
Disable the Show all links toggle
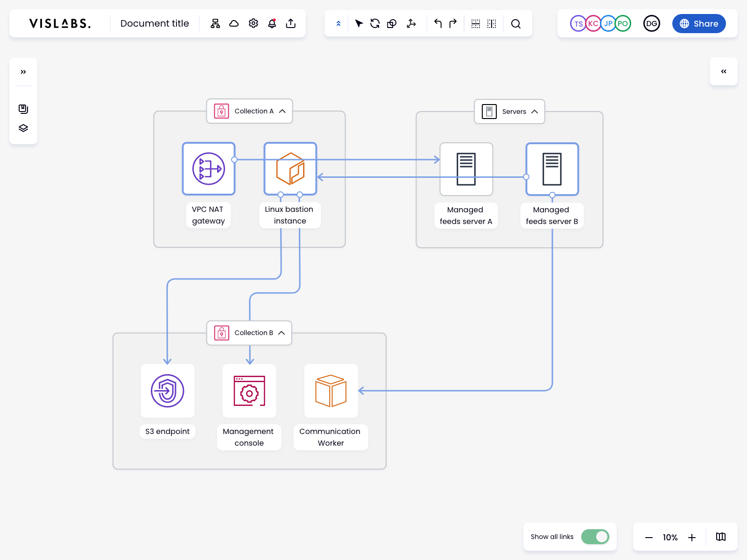(x=595, y=537)
